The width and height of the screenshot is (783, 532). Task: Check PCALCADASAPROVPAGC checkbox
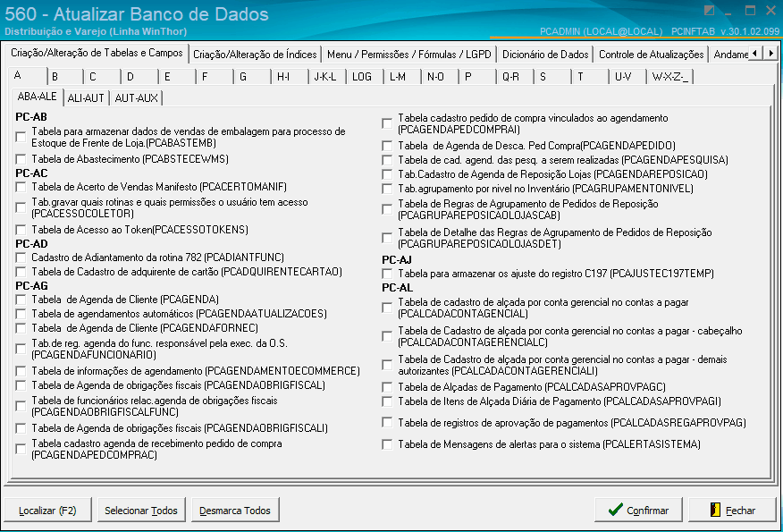387,387
